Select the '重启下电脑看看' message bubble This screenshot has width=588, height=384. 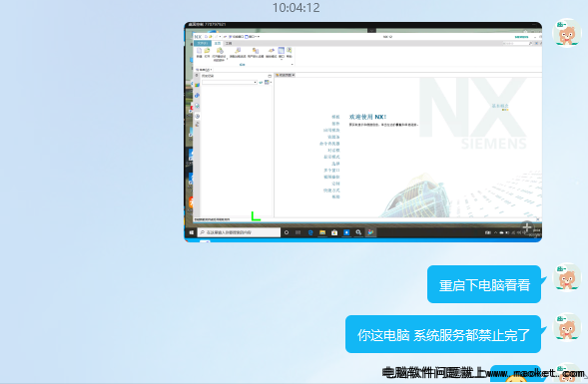[484, 284]
